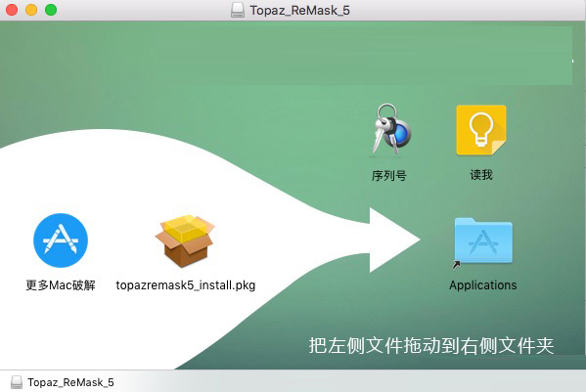
Task: Close the Topaz_ReMask_5 window with the red button
Action: (x=12, y=10)
